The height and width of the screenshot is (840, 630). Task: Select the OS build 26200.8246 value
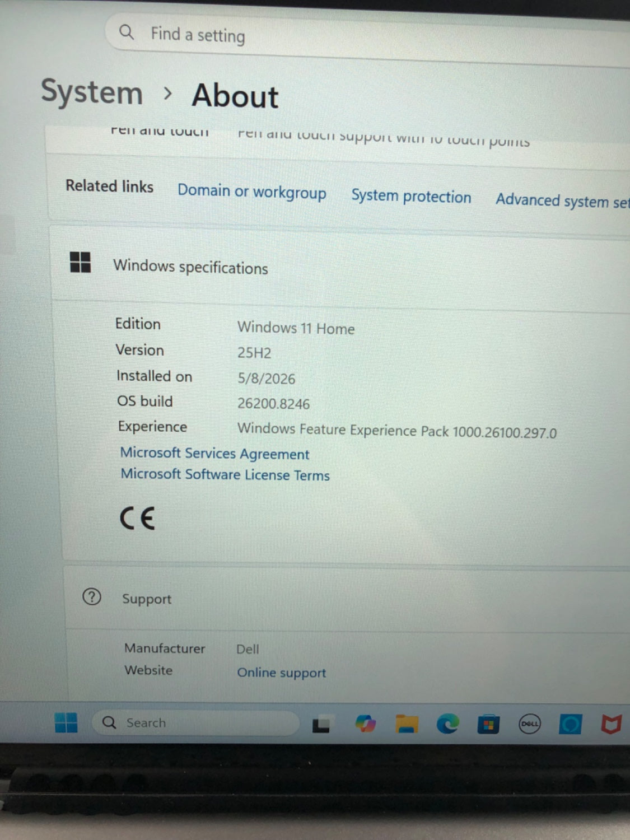[x=274, y=403]
